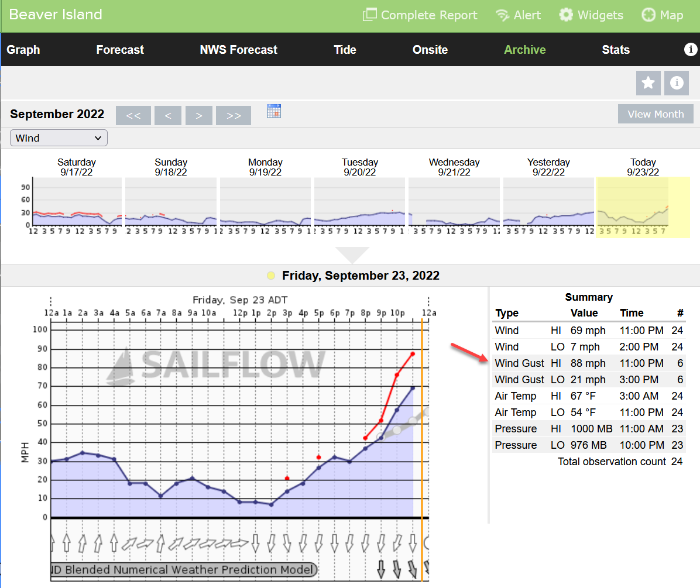Click the 10:00 PM time in Pressure LO row
The image size is (700, 588).
(641, 445)
